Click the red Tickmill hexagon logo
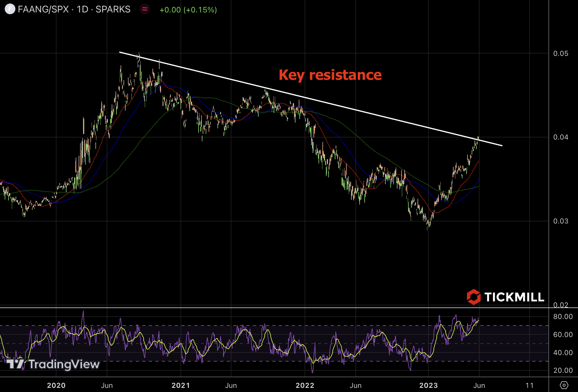The width and height of the screenshot is (578, 392). (x=473, y=297)
